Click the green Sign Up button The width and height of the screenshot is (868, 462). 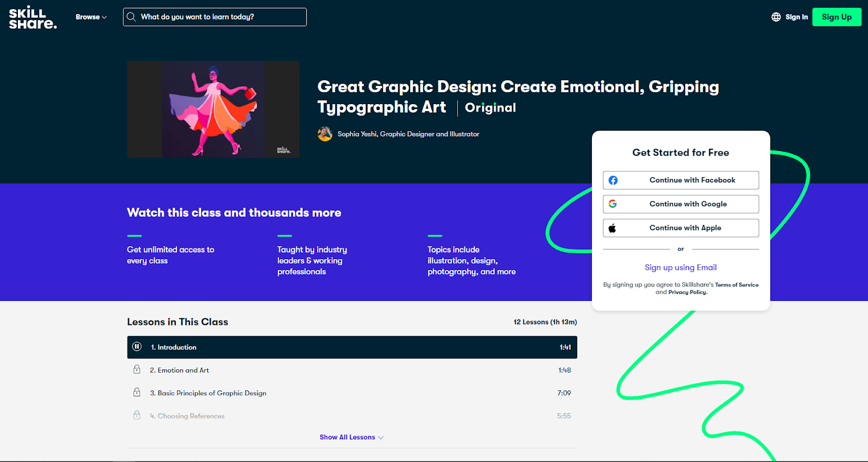pyautogui.click(x=837, y=17)
